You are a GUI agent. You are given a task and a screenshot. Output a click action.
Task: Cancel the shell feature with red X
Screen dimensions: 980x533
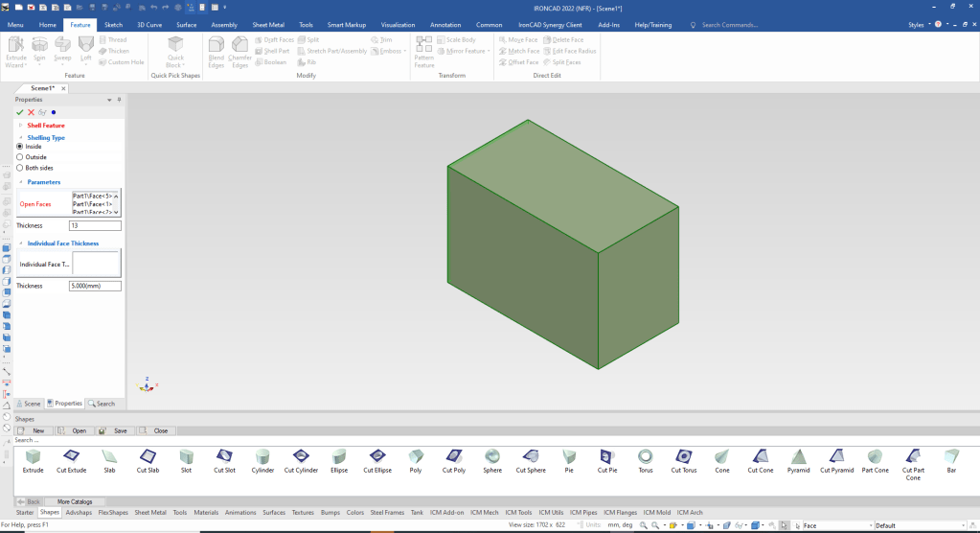point(31,112)
